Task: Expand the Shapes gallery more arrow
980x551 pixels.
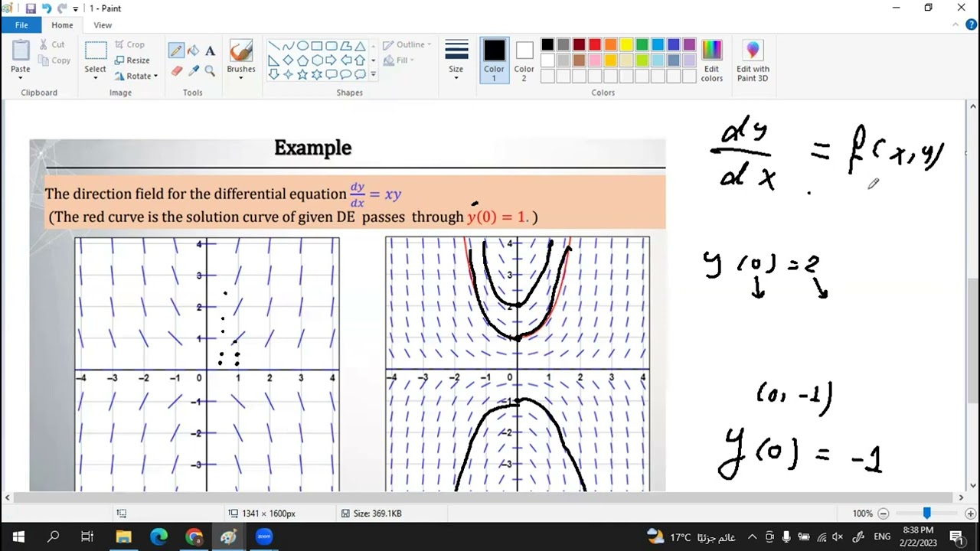Action: pyautogui.click(x=373, y=74)
